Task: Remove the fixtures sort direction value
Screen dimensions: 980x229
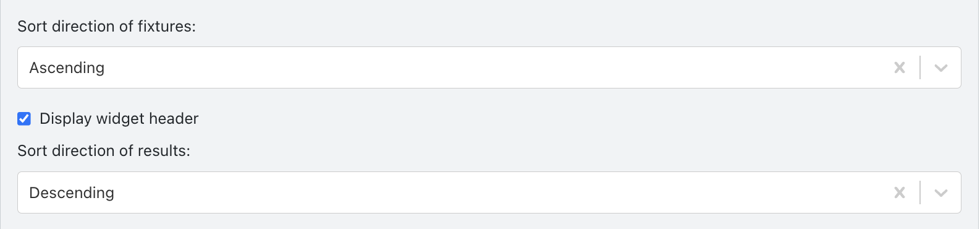Action: (900, 67)
